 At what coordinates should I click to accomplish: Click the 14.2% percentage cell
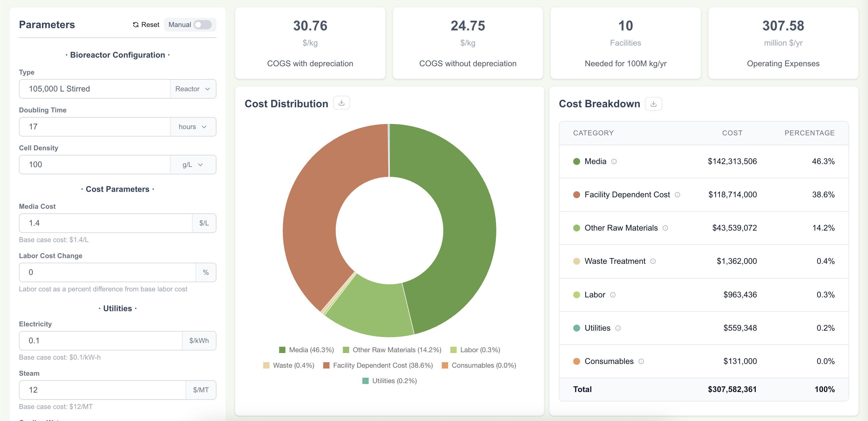coord(823,228)
